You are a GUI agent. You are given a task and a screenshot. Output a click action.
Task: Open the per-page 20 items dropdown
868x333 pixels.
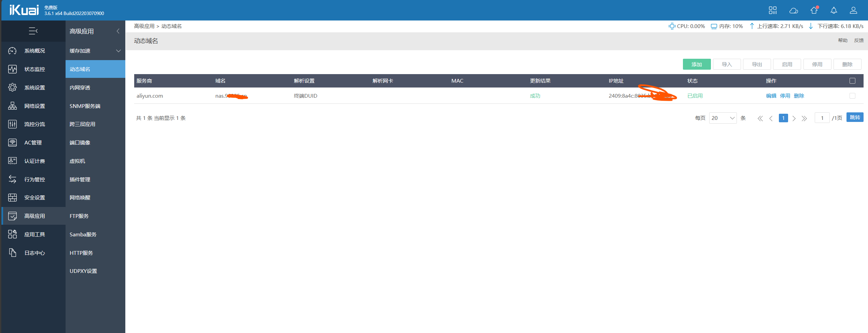pyautogui.click(x=723, y=118)
